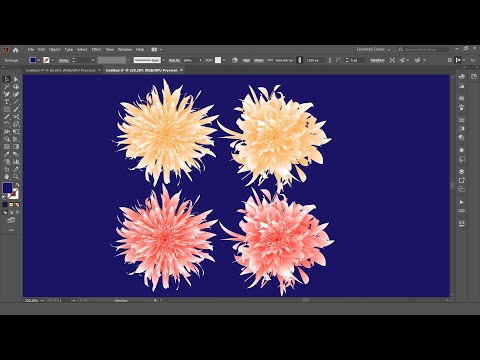Viewport: 480px width, 360px height.
Task: Click the globe recolor artwork icon
Action: (235, 60)
